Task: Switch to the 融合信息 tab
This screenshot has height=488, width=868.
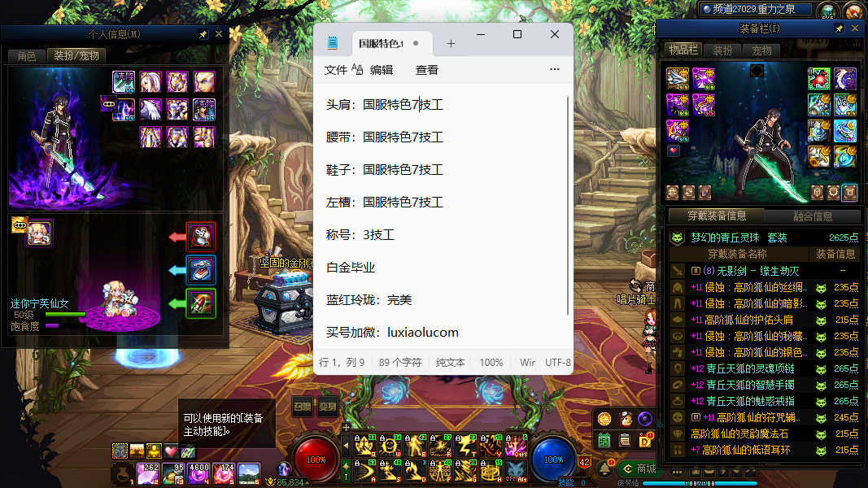Action: pyautogui.click(x=812, y=216)
